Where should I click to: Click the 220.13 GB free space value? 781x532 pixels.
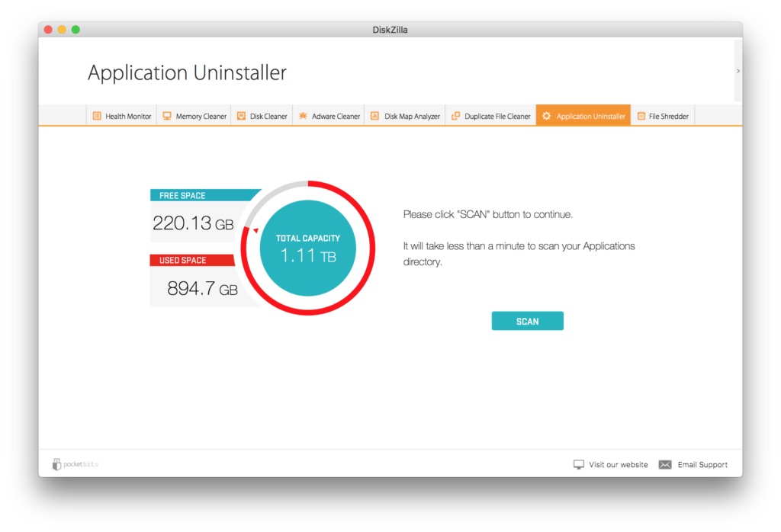tap(193, 223)
